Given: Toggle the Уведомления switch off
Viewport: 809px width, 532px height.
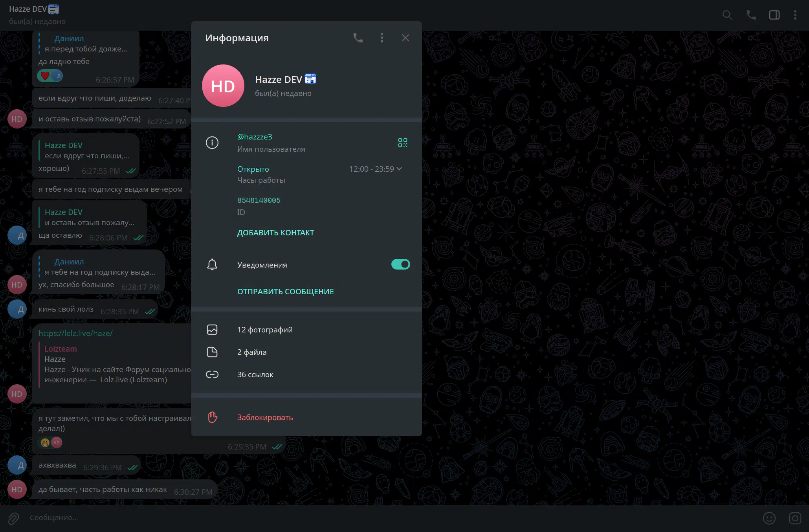Looking at the screenshot, I should coord(400,264).
